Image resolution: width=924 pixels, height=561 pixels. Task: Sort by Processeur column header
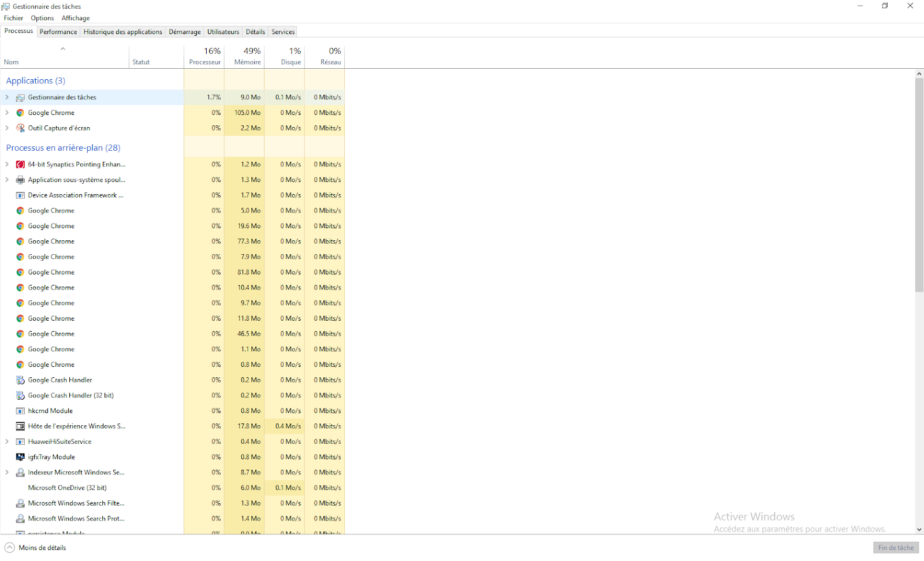point(204,57)
